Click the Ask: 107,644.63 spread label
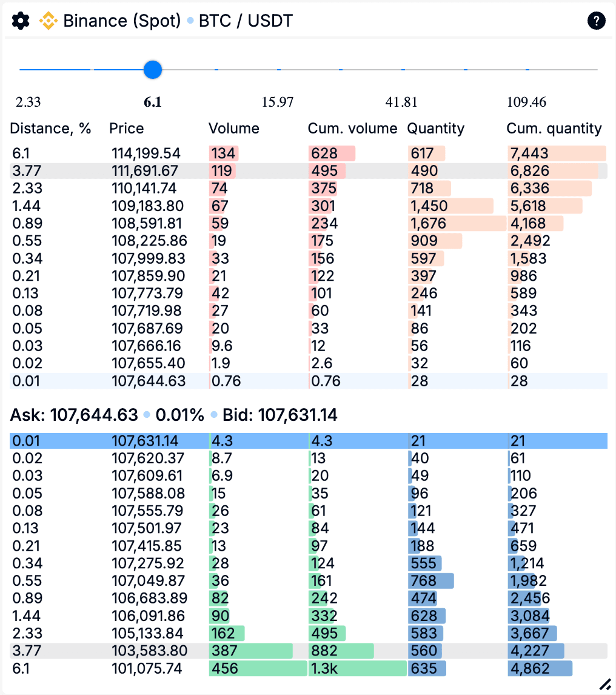The height and width of the screenshot is (695, 616). click(74, 415)
